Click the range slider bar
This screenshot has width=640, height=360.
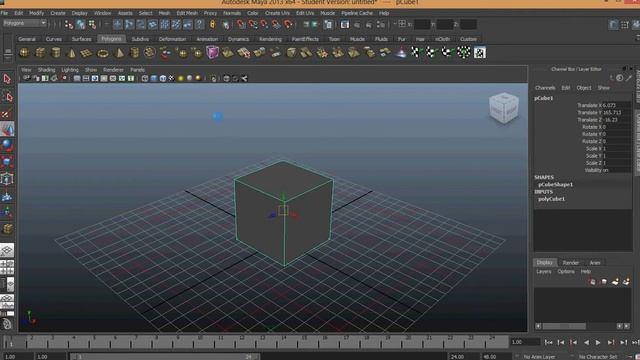[x=165, y=357]
